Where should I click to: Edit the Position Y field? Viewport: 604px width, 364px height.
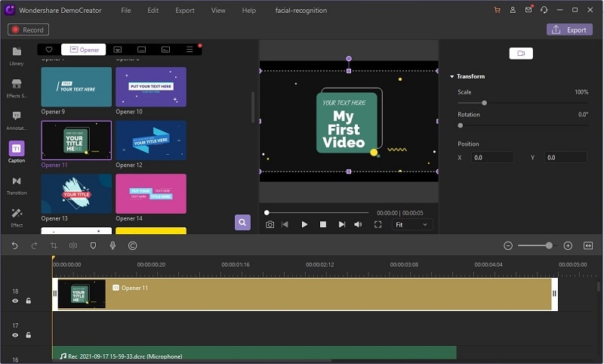coord(565,158)
